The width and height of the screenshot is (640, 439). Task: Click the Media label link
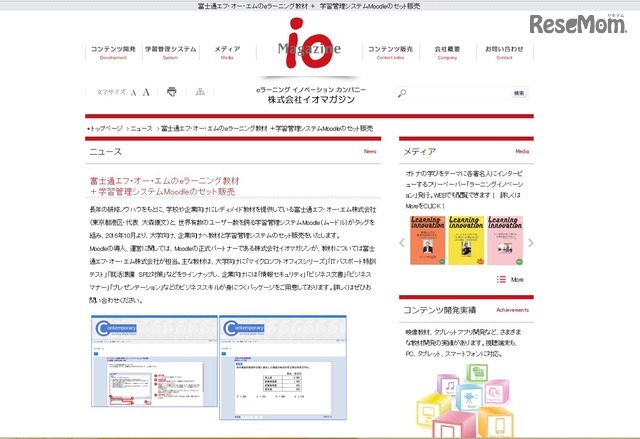coord(522,151)
